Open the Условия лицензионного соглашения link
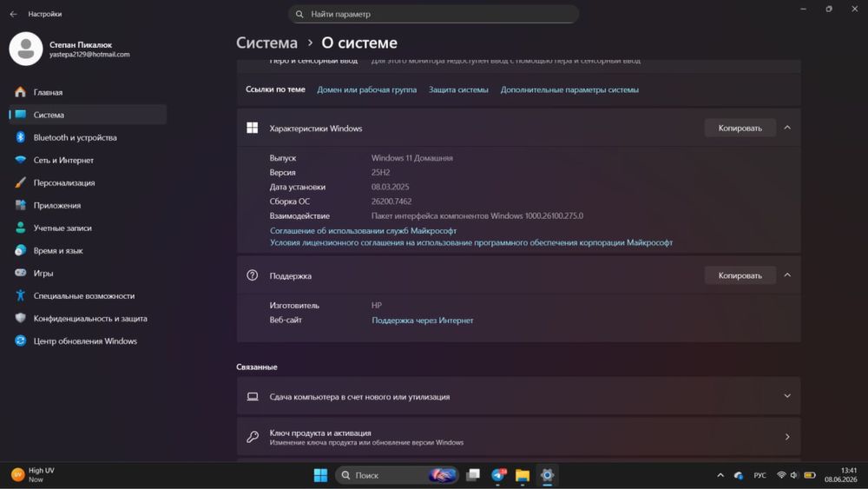The width and height of the screenshot is (868, 489). pyautogui.click(x=471, y=242)
